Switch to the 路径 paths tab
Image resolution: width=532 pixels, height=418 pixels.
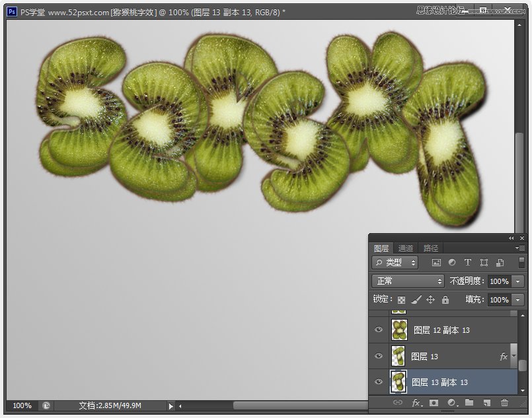pos(430,248)
